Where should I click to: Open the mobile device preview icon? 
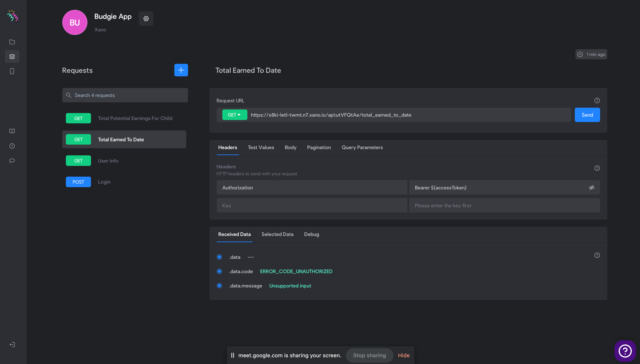[x=12, y=71]
